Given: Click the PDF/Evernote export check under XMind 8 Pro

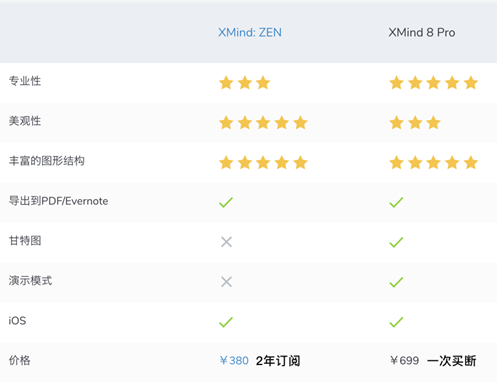Looking at the screenshot, I should [396, 202].
